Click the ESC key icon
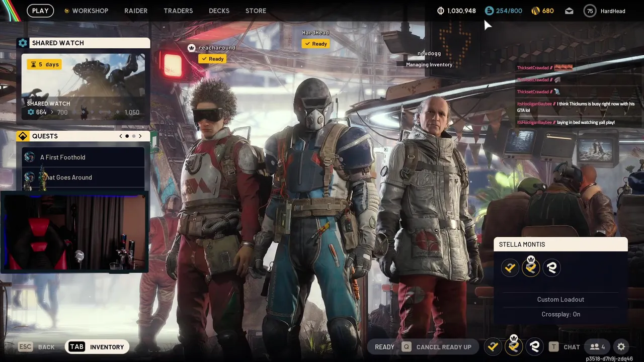The height and width of the screenshot is (362, 644). [26, 347]
